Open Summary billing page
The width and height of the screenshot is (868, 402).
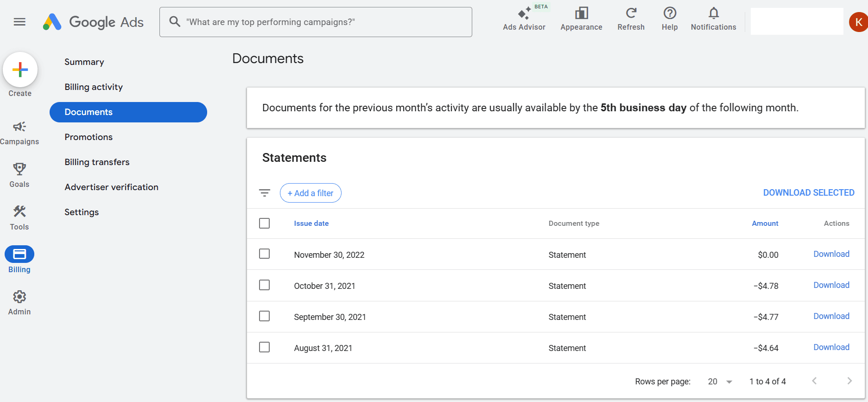click(x=84, y=62)
